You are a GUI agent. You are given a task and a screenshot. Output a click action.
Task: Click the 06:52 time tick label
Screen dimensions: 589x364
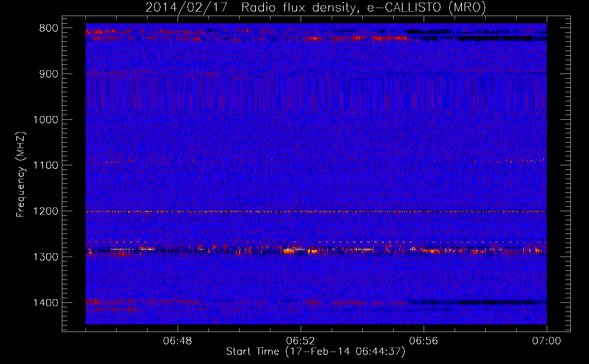(x=301, y=341)
